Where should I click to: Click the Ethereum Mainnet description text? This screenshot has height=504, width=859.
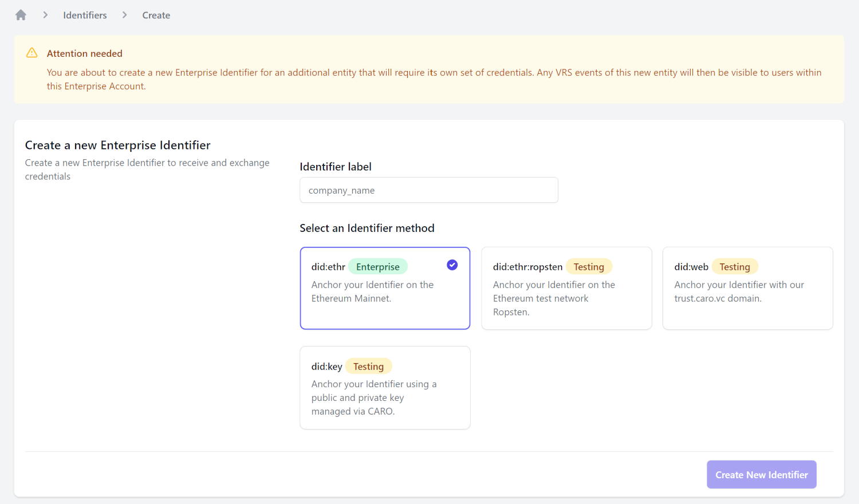[372, 292]
